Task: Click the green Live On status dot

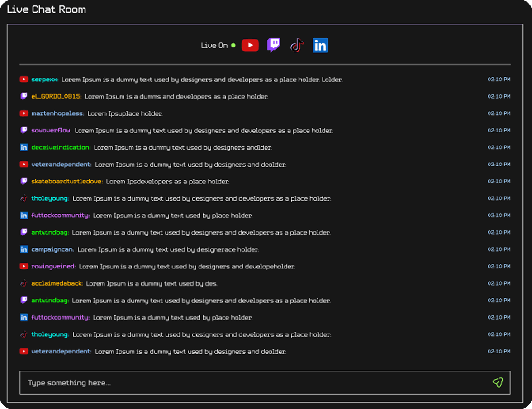Action: (x=233, y=45)
